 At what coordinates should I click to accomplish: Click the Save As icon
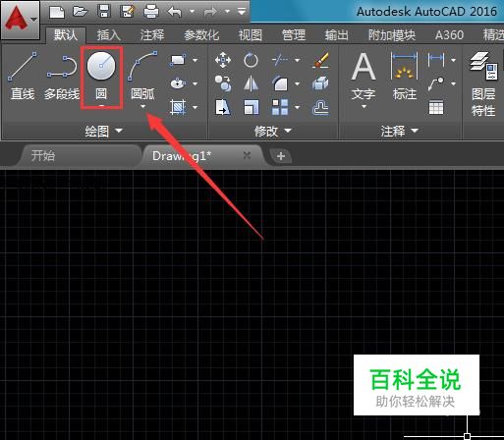pyautogui.click(x=128, y=12)
